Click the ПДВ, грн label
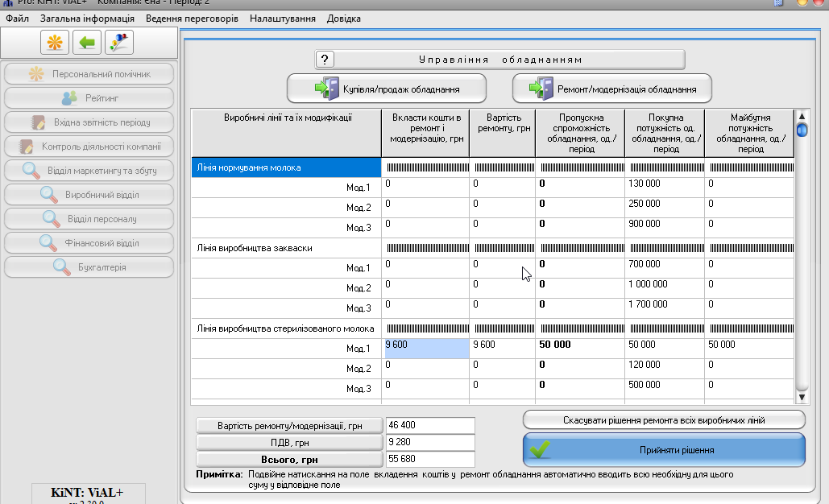The width and height of the screenshot is (829, 504). [x=289, y=443]
